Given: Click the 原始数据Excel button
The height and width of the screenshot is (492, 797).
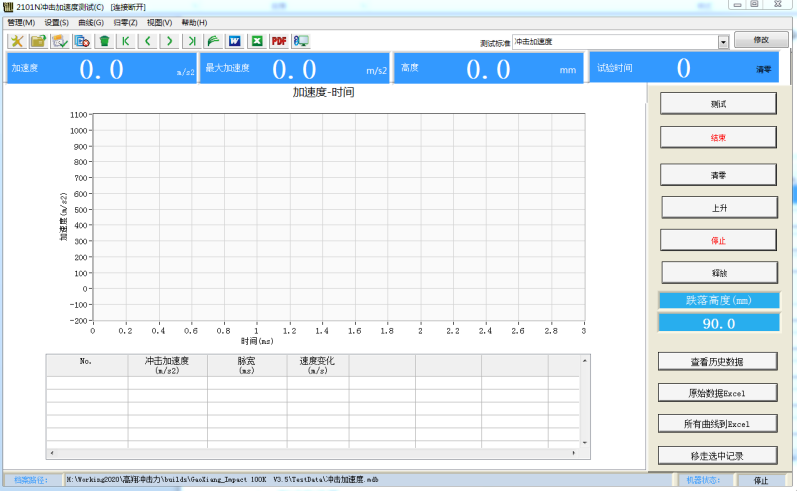Looking at the screenshot, I should click(x=717, y=392).
